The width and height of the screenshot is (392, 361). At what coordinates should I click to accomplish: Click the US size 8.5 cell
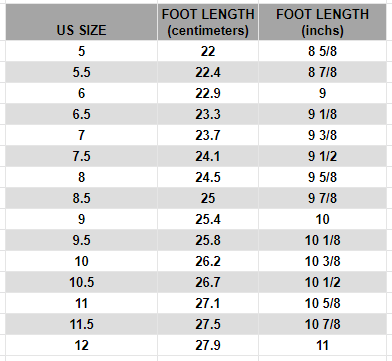point(82,198)
